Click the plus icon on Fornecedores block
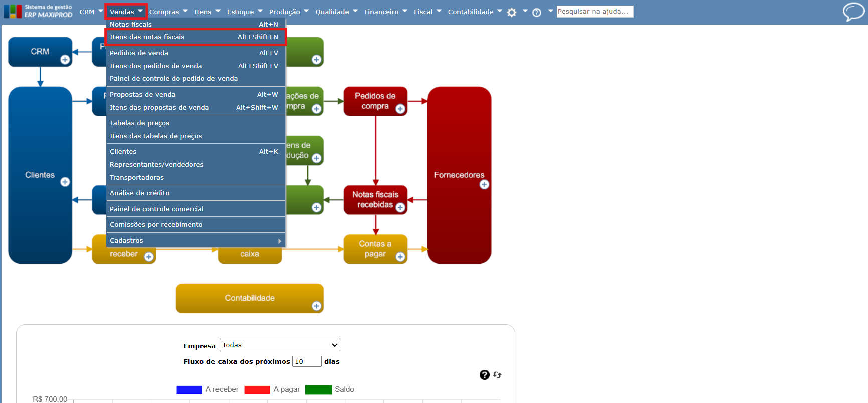Image resolution: width=868 pixels, height=403 pixels. (484, 185)
